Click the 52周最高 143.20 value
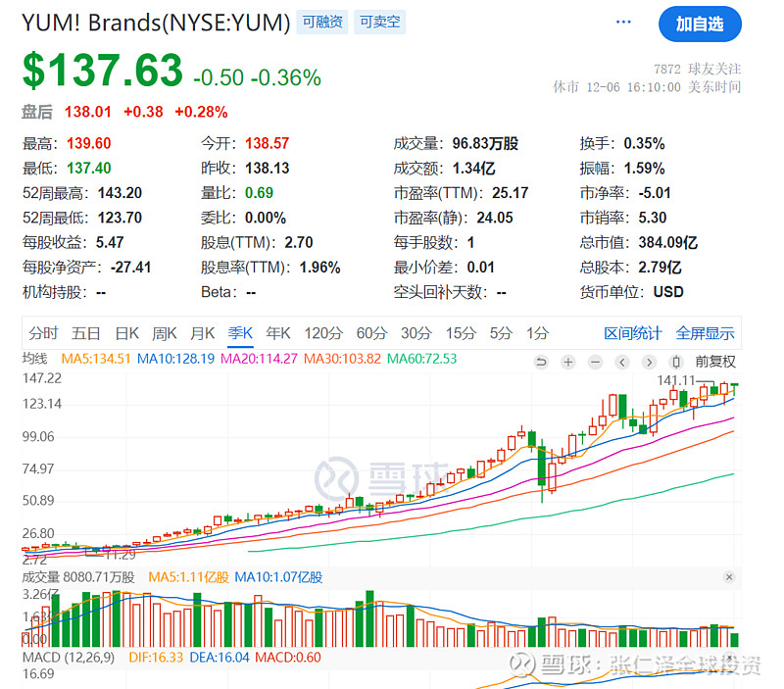Screen dimensions: 784x689 (x=120, y=192)
